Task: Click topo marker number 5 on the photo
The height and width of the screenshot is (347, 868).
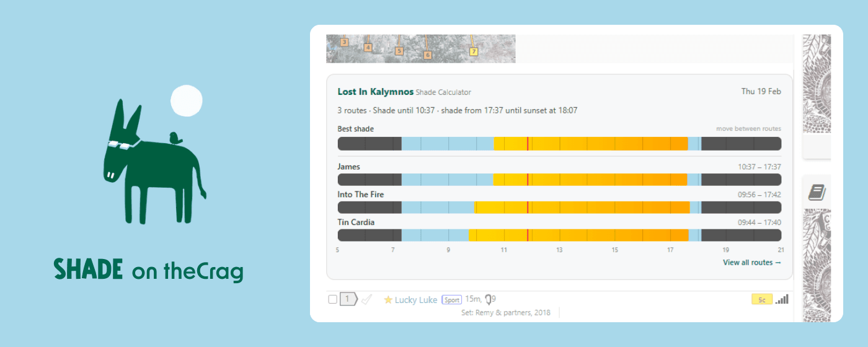Action: (399, 51)
